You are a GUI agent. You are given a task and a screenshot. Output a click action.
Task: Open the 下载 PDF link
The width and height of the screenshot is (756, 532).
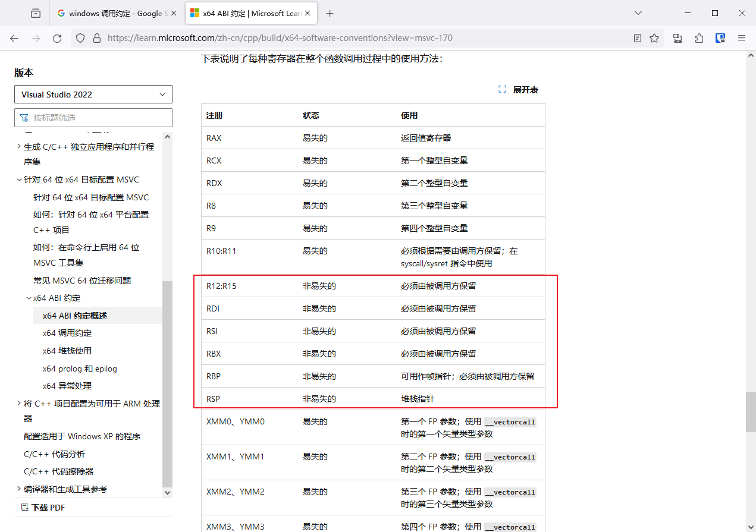tap(43, 508)
